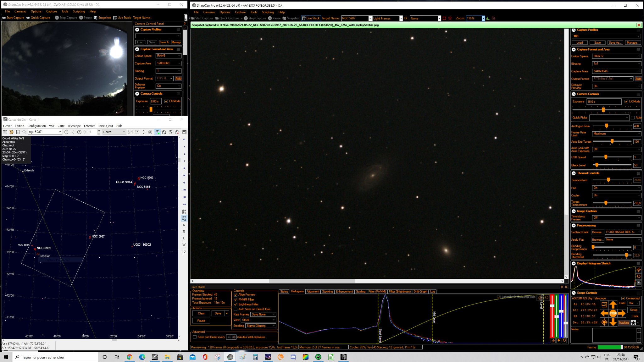
Task: Click the scope STOP button
Action: click(613, 313)
